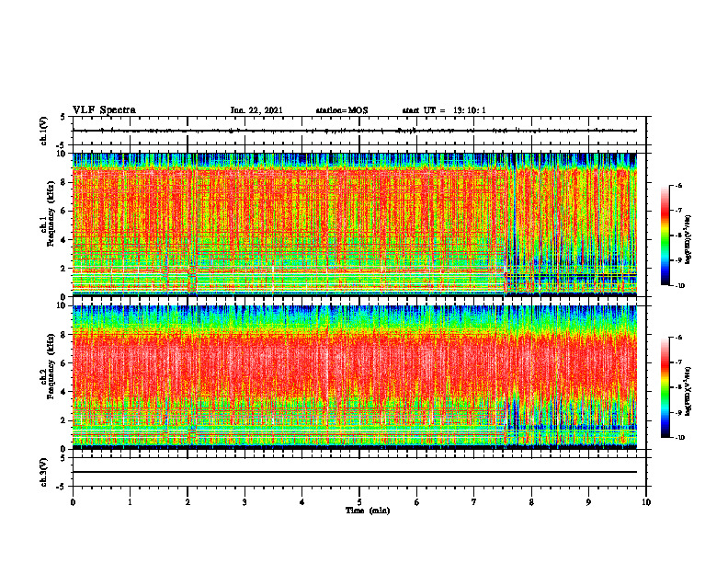Viewport: 728px width, 563px height.
Task: Click the "VLF Spectra" plot title
Action: point(104,110)
